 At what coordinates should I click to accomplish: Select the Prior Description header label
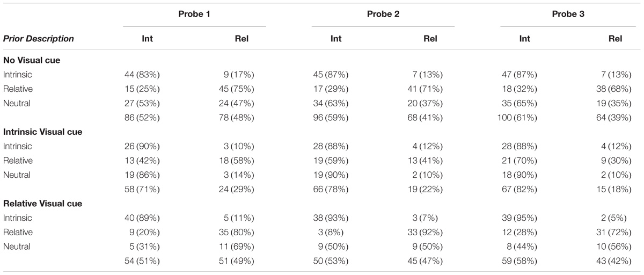point(39,39)
